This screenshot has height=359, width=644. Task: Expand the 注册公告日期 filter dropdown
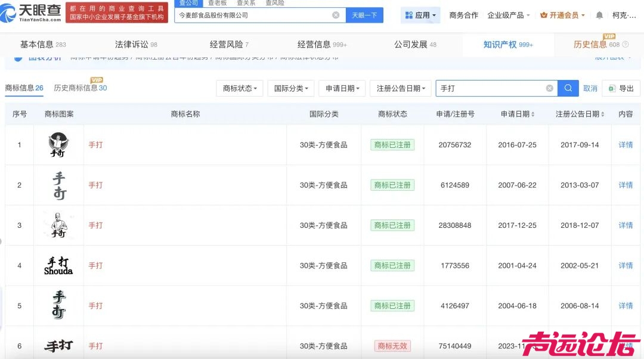pyautogui.click(x=401, y=88)
